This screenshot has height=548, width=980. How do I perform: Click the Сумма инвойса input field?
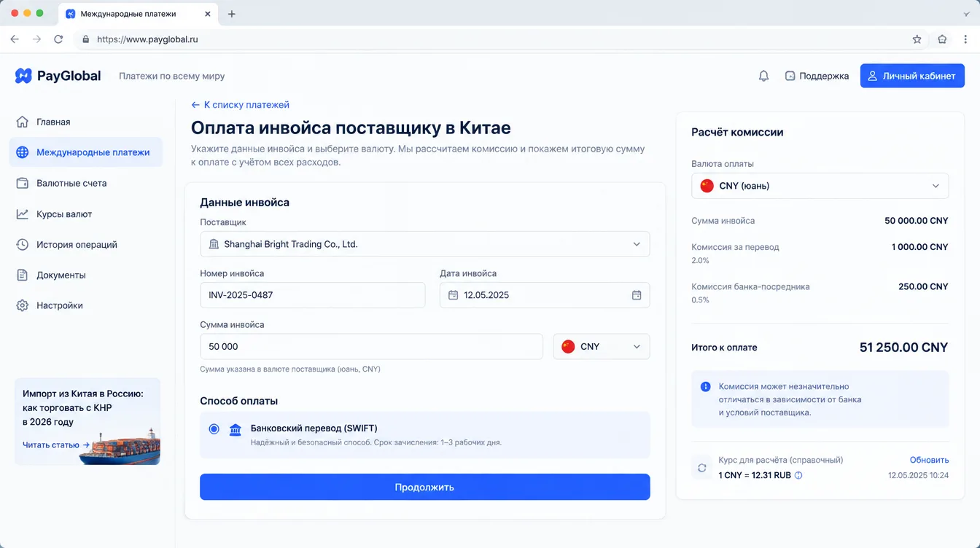click(371, 347)
